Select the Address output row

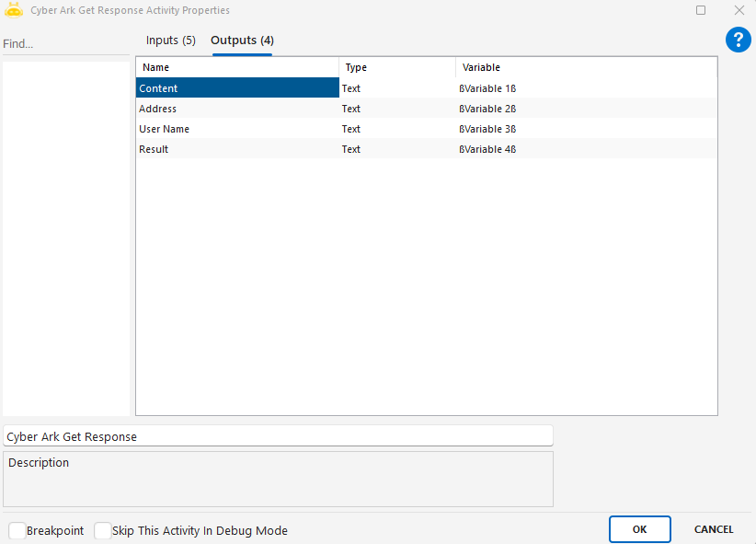(x=237, y=109)
